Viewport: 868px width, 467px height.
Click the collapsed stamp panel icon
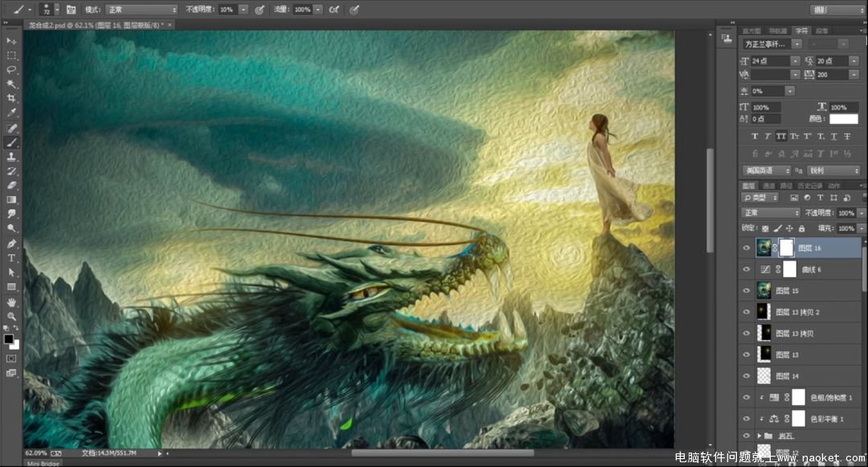pos(727,38)
